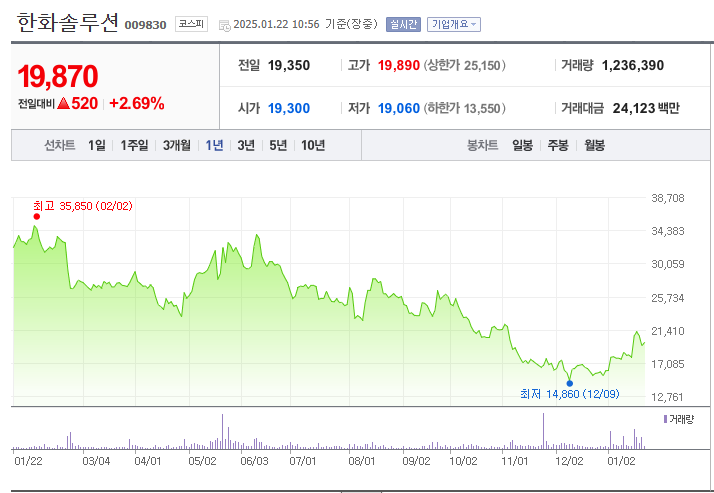Switch to 일봉 daily candle chart
The width and height of the screenshot is (714, 493).
pyautogui.click(x=522, y=145)
